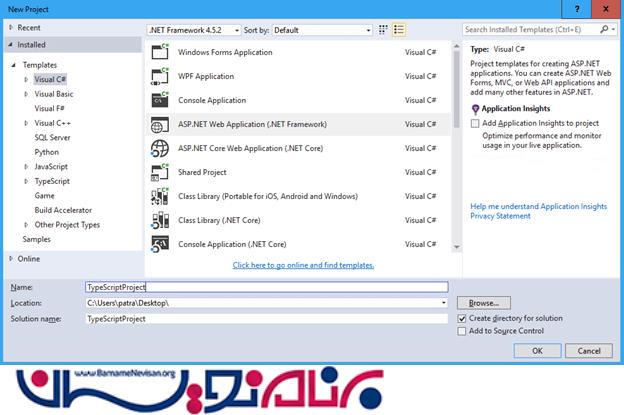Click the Class Library (Portable) template icon
Image resolution: width=624 pixels, height=415 pixels.
pyautogui.click(x=160, y=197)
